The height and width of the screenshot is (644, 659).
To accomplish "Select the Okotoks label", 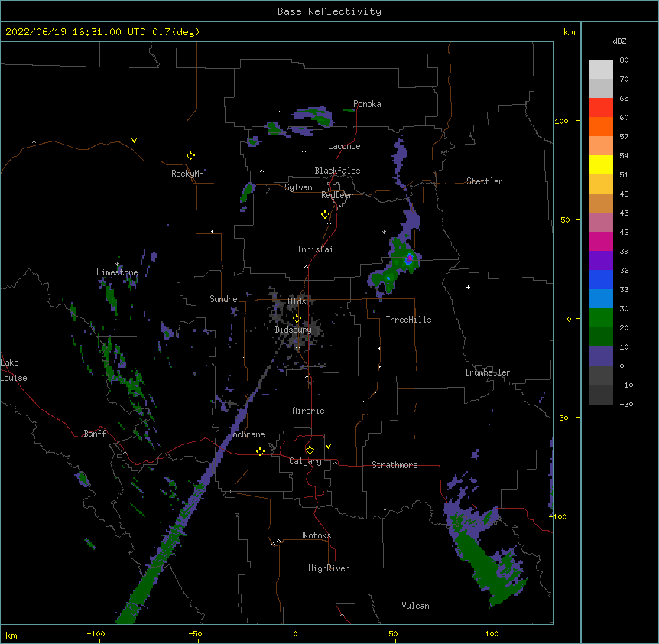I will pos(315,535).
